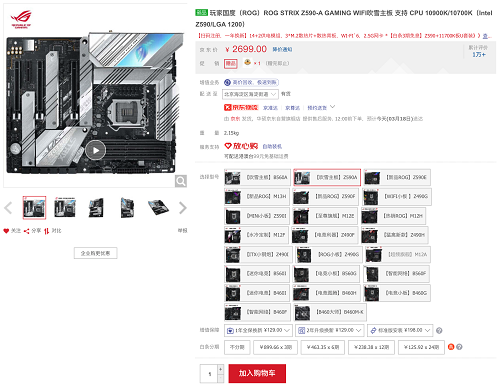The image size is (500, 387).
Task: Click the red add-to-cart button
Action: pyautogui.click(x=257, y=373)
